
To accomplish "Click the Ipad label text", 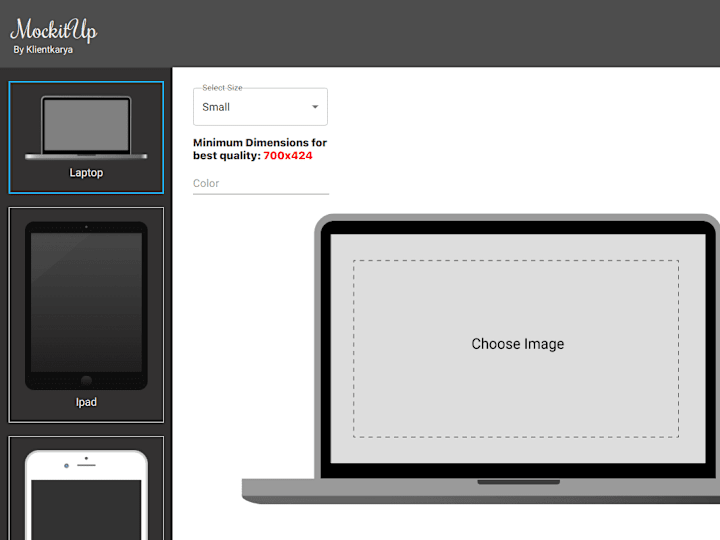I will (x=86, y=402).
